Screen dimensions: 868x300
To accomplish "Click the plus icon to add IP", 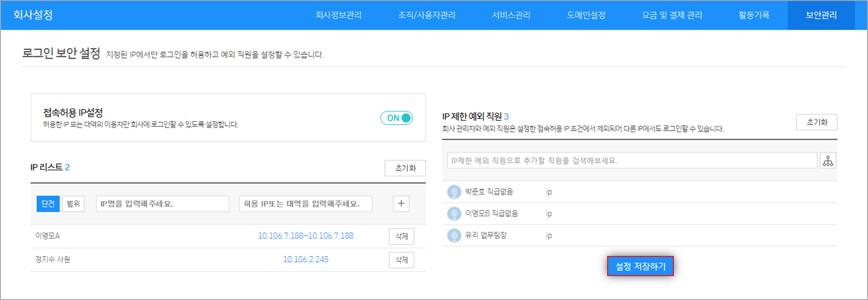I will [x=401, y=204].
